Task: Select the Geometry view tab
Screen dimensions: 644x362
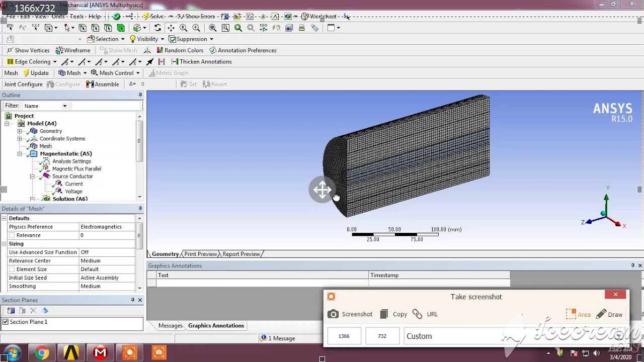Action: (166, 254)
